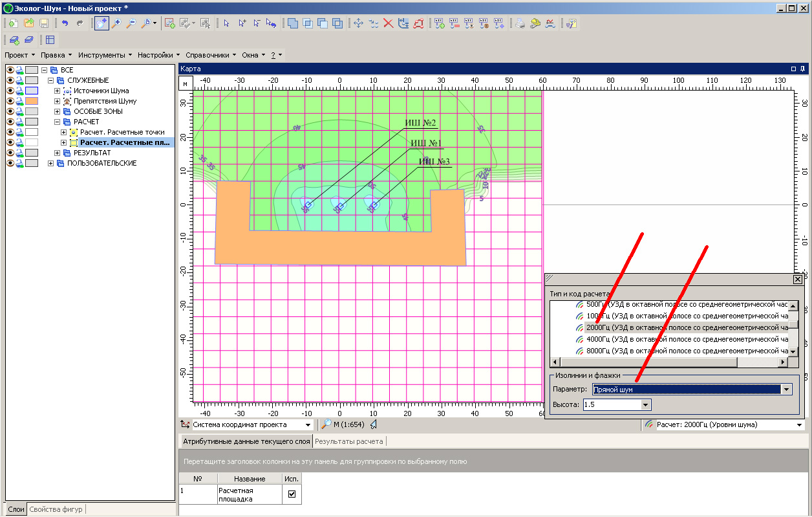Open the Параметр dropdown showing Прямой шум
The height and width of the screenshot is (517, 812).
(787, 390)
